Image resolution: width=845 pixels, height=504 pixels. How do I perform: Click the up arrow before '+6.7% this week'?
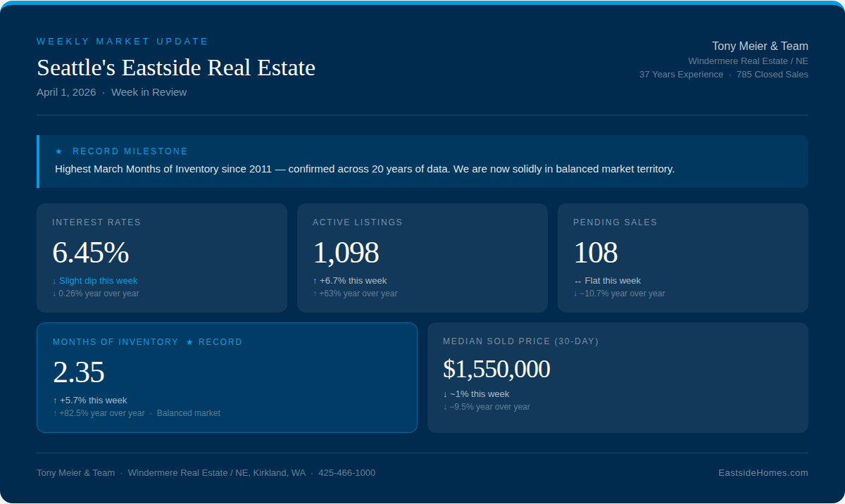(315, 281)
